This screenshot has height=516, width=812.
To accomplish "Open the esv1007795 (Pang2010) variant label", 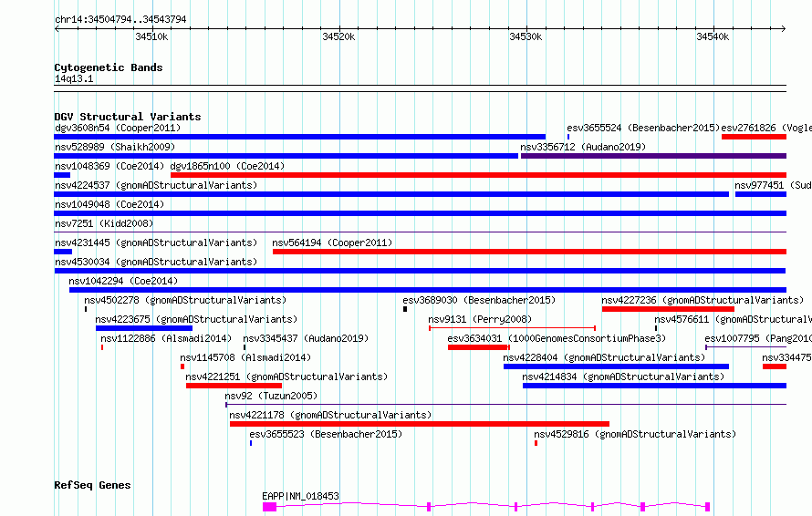I will pyautogui.click(x=758, y=338).
